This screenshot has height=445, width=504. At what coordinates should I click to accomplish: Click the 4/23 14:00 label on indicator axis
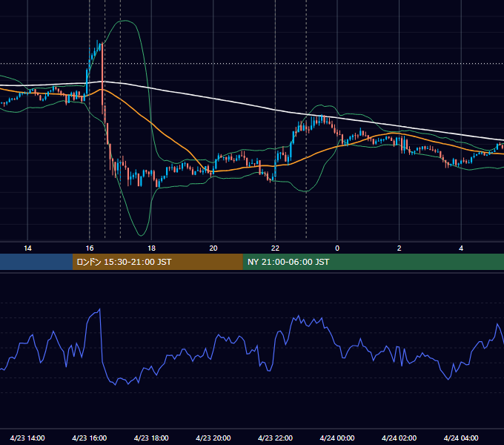point(27,438)
